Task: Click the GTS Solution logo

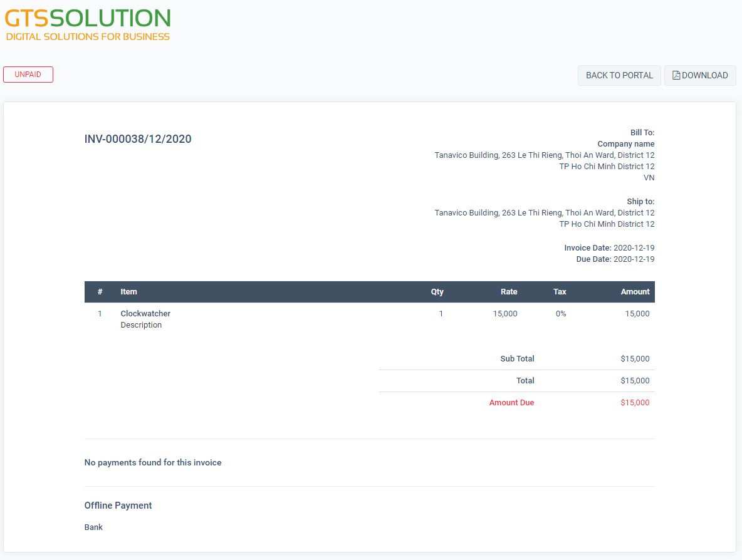Action: [88, 25]
